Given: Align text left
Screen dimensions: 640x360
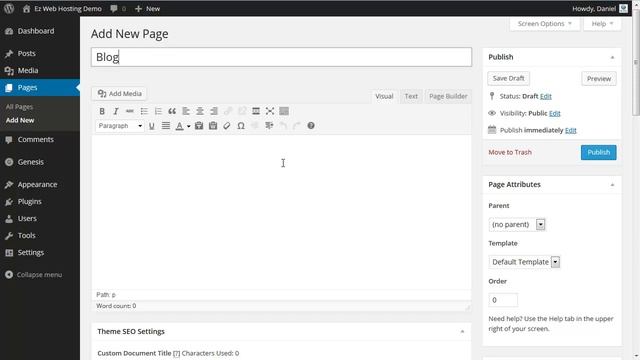Looking at the screenshot, I should [186, 111].
